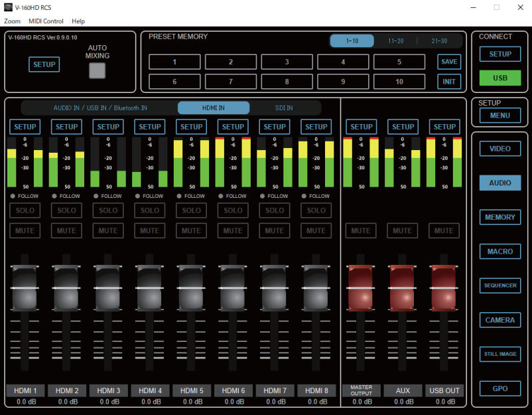Open the MACRO panel
Viewport: 532px width, 415px height.
click(x=500, y=251)
